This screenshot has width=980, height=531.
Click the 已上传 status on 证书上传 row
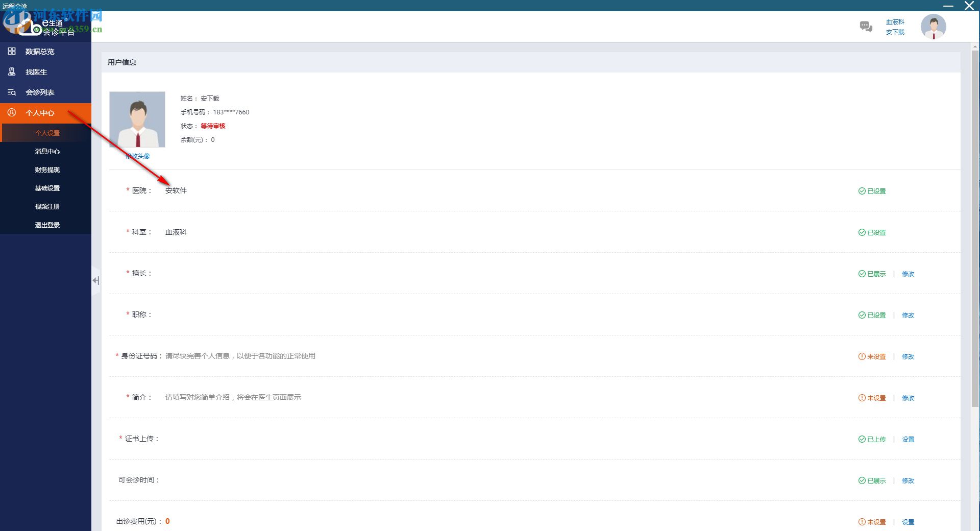click(876, 439)
